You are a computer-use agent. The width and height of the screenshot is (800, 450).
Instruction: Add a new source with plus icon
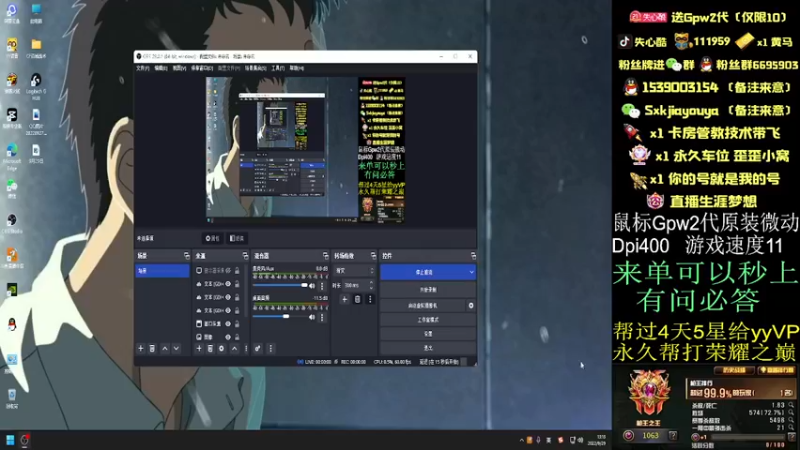(199, 348)
